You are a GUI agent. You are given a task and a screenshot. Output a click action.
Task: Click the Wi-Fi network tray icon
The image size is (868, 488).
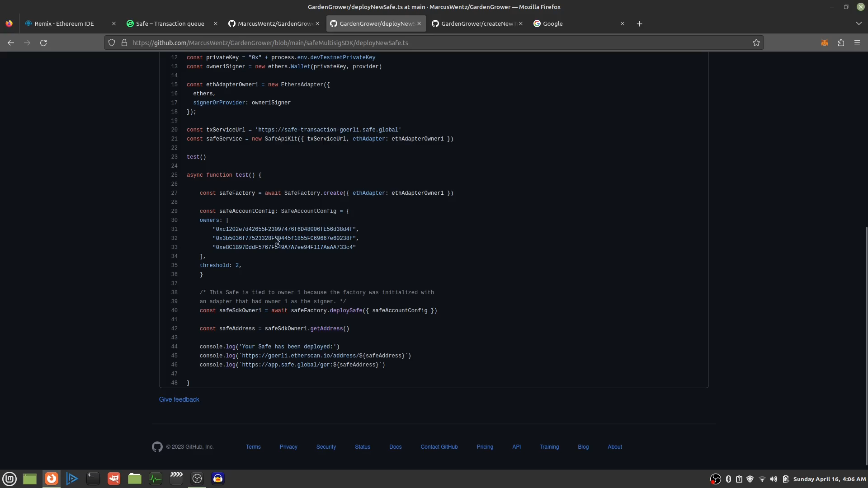762,479
